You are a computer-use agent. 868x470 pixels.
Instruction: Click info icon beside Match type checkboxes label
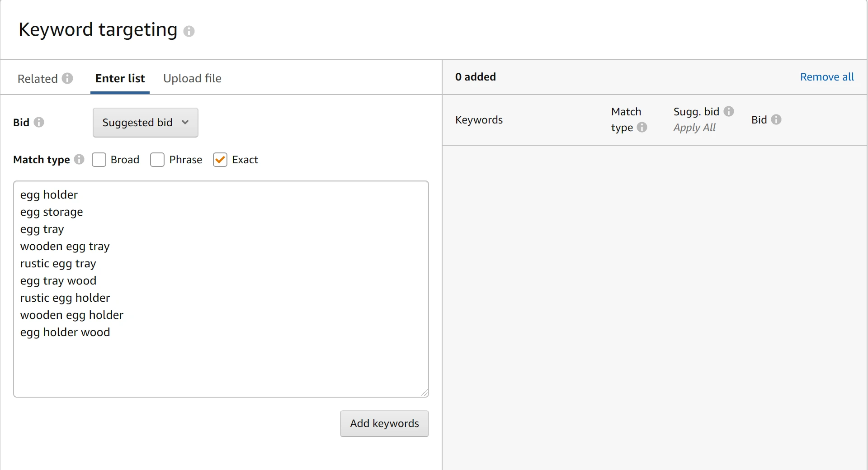[79, 160]
